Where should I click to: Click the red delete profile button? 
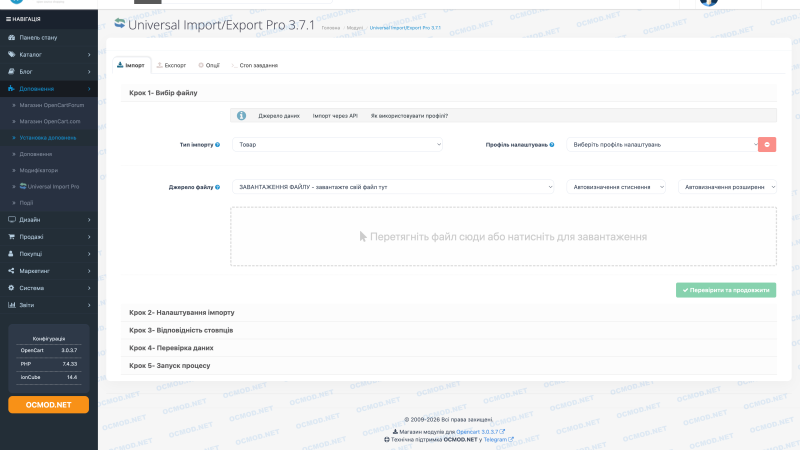pyautogui.click(x=767, y=144)
